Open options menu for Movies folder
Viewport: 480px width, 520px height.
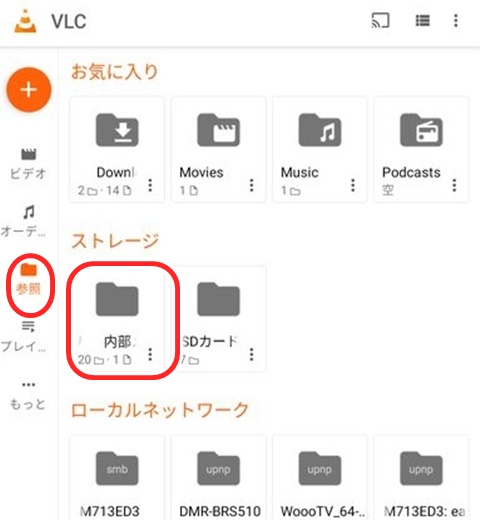click(x=252, y=185)
